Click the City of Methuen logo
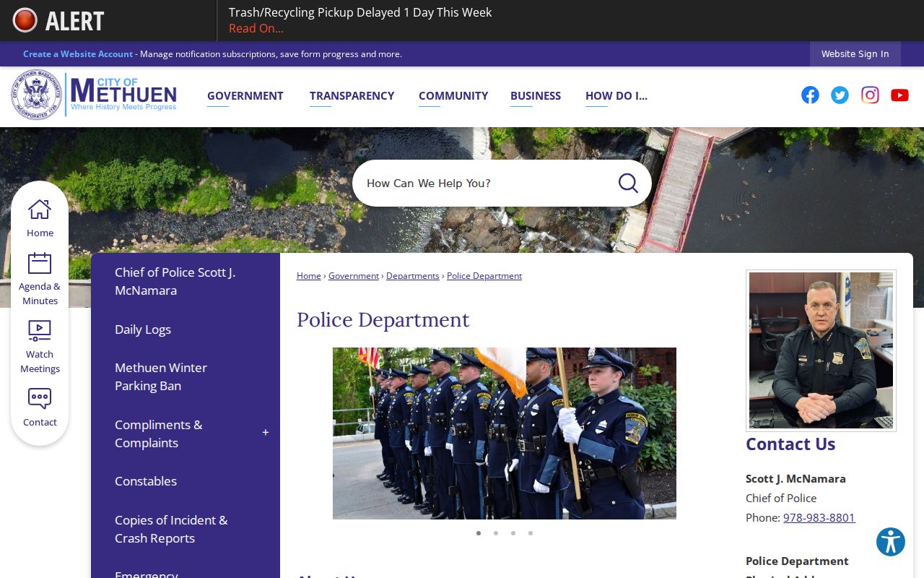This screenshot has height=578, width=924. (x=95, y=95)
